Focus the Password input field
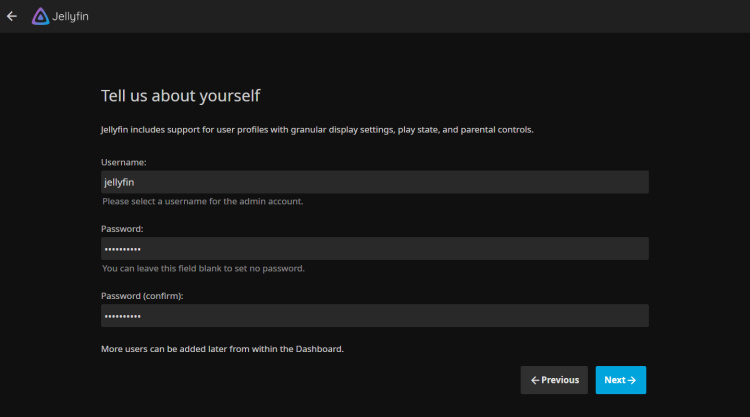This screenshot has height=417, width=750. [x=375, y=248]
